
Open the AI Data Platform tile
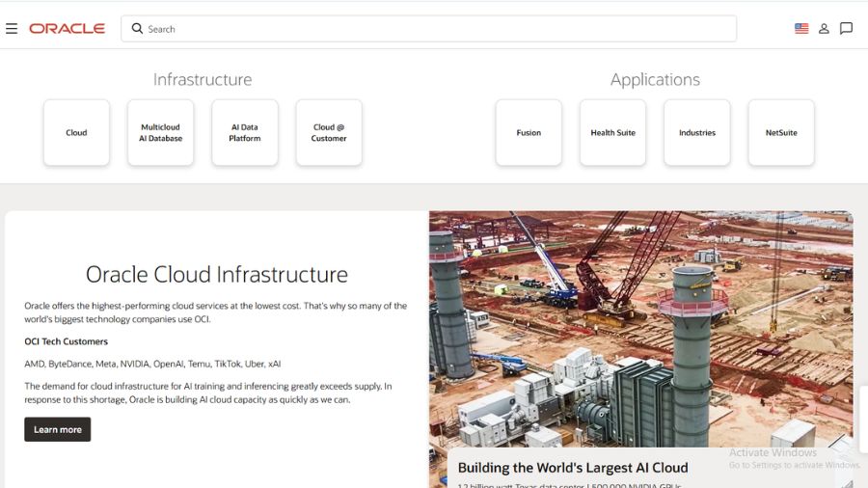(245, 133)
